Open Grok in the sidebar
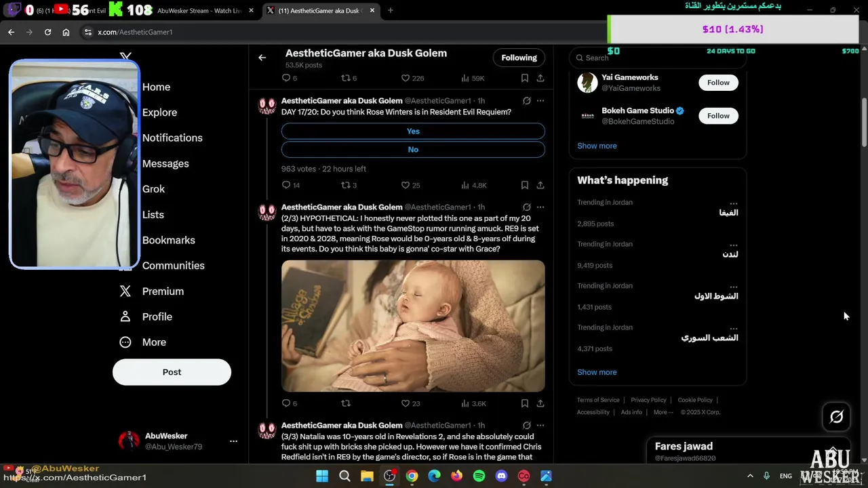This screenshot has height=488, width=868. 153,189
